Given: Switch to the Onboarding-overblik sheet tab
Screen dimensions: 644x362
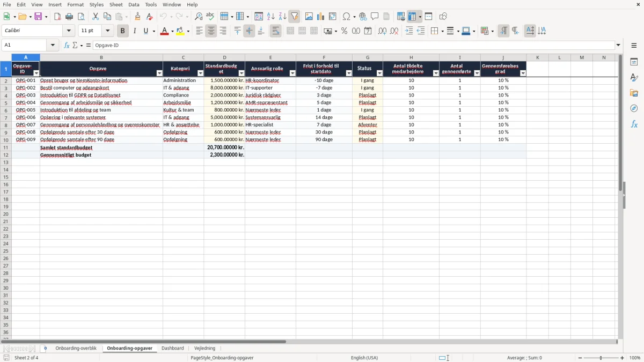Looking at the screenshot, I should click(x=76, y=349).
